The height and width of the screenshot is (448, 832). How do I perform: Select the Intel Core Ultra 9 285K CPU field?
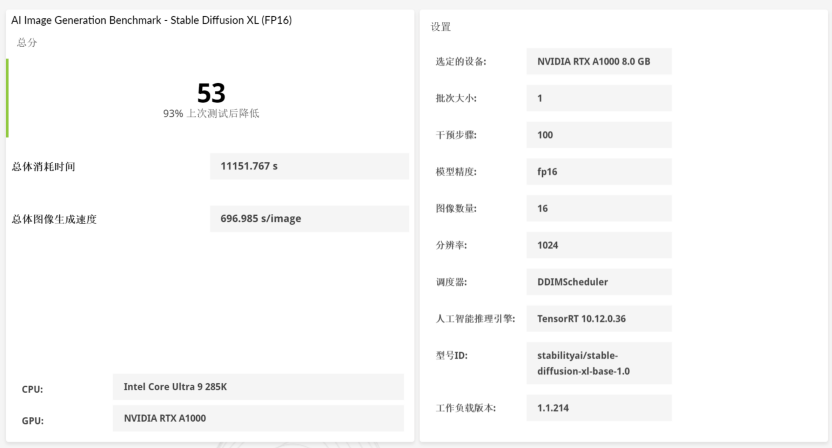coord(258,387)
